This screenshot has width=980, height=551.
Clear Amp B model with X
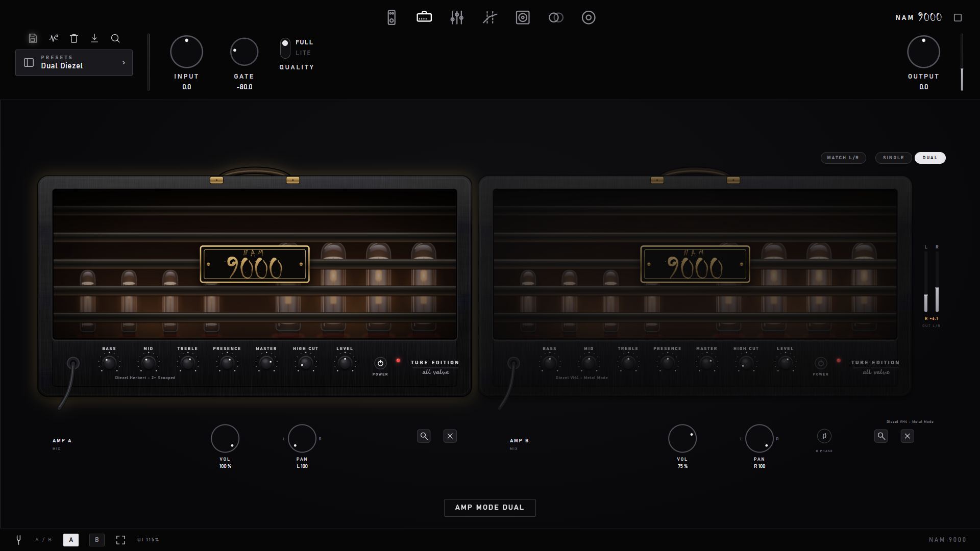point(907,436)
